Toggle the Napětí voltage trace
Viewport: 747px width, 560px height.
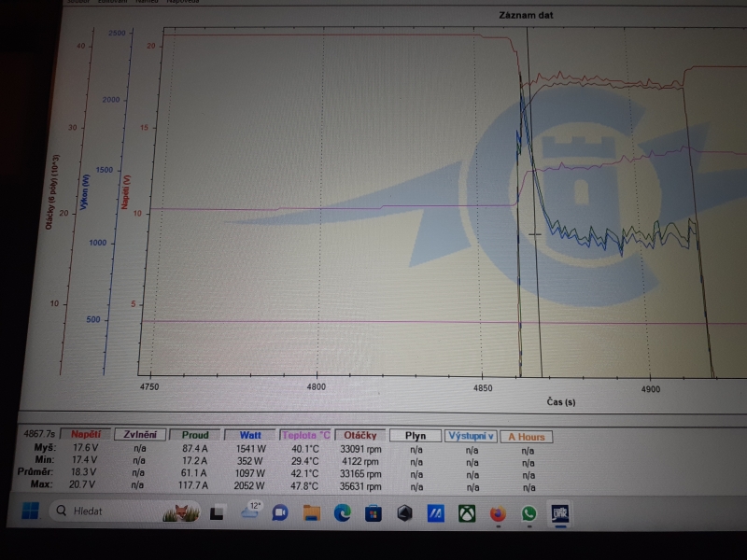(86, 434)
